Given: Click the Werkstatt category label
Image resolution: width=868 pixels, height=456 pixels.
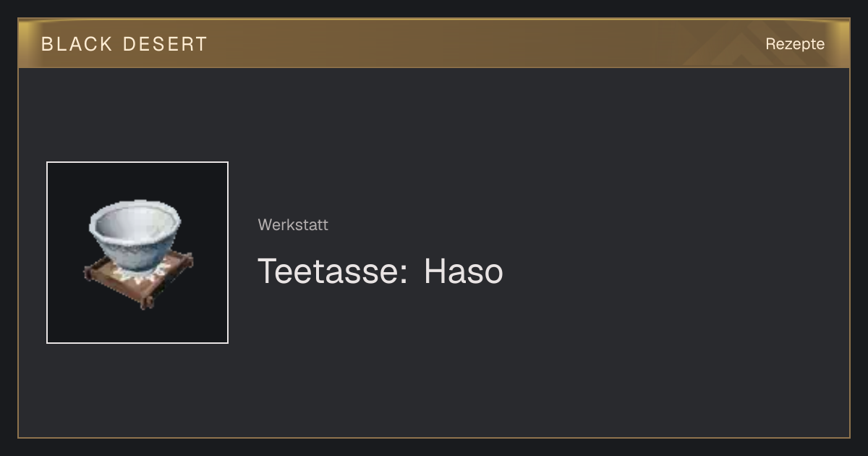Looking at the screenshot, I should coord(293,225).
